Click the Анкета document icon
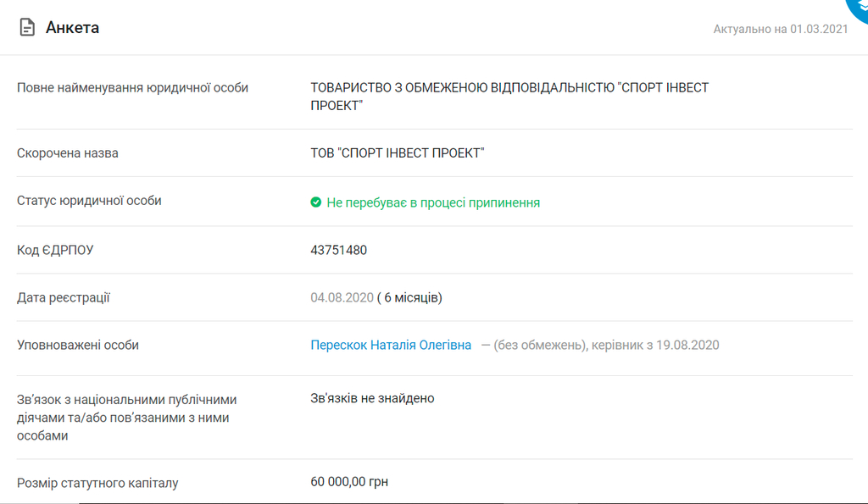This screenshot has height=504, width=868. (x=27, y=27)
